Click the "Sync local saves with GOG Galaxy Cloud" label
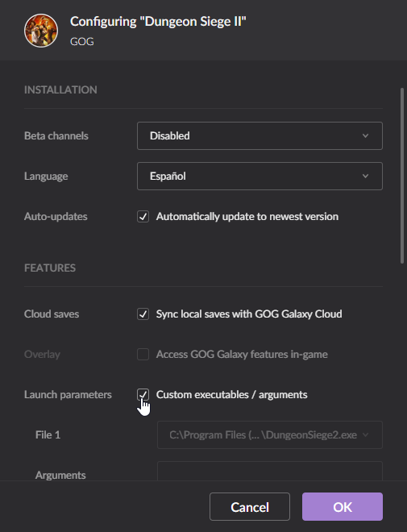Screen dimensions: 407x532 [249, 314]
